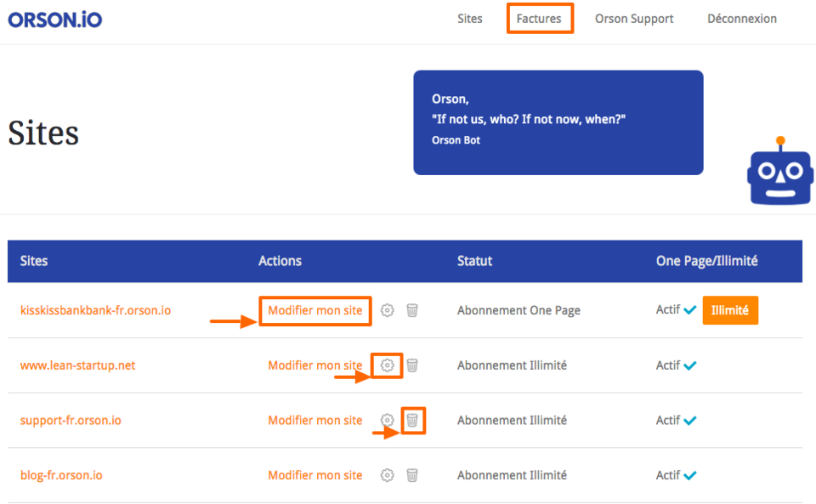Click Abonnement Illimité for www.lean-startup.net

tap(512, 365)
